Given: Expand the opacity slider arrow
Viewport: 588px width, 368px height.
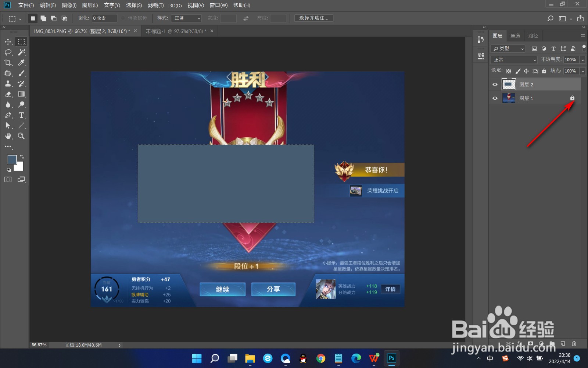Looking at the screenshot, I should click(x=582, y=60).
